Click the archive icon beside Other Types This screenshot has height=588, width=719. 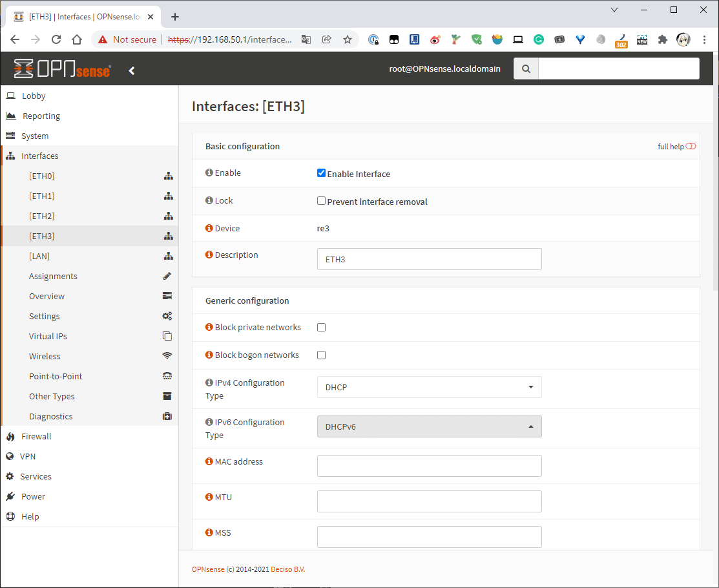click(x=167, y=396)
